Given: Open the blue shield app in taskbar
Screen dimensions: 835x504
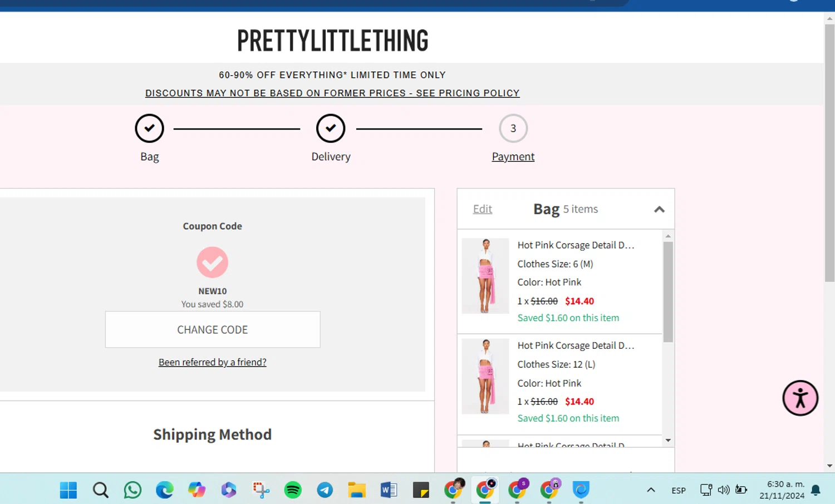Looking at the screenshot, I should (581, 490).
